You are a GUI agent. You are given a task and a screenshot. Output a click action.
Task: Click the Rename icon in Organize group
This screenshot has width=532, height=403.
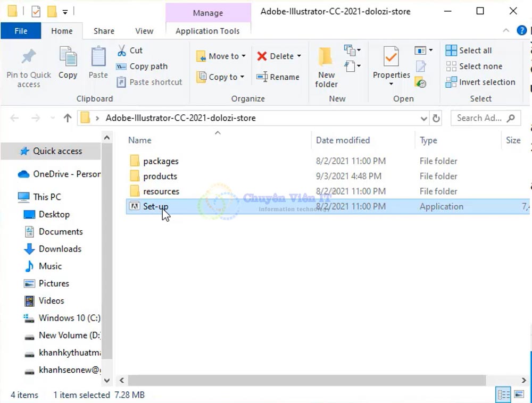(x=262, y=77)
